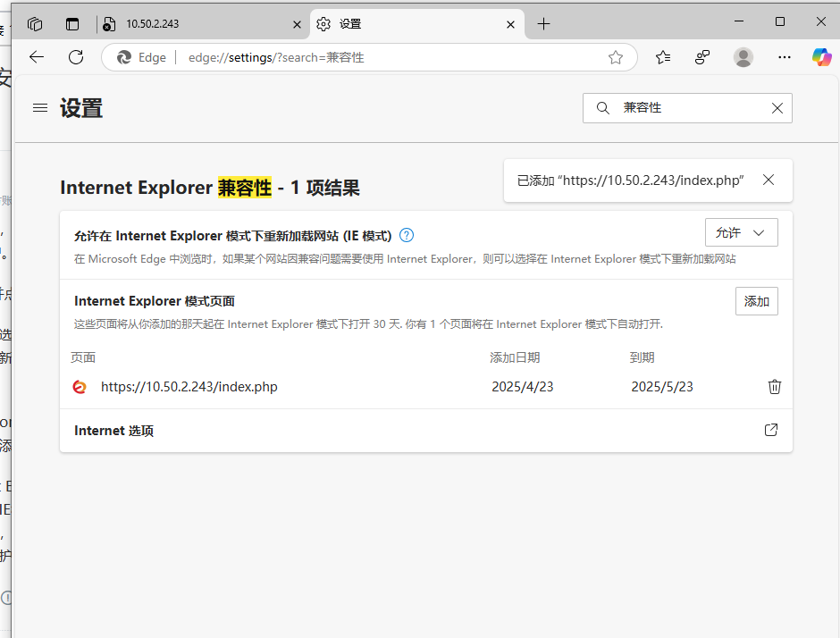Refresh the current page

(x=76, y=57)
